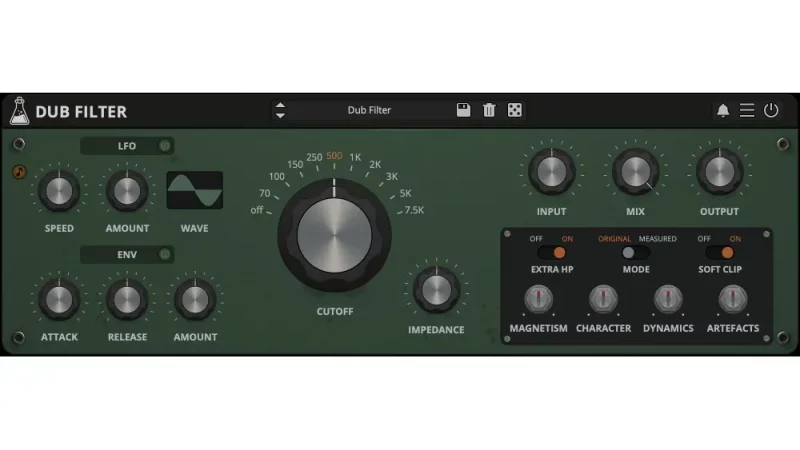Switch the MODE toggle to measured

tap(636, 253)
